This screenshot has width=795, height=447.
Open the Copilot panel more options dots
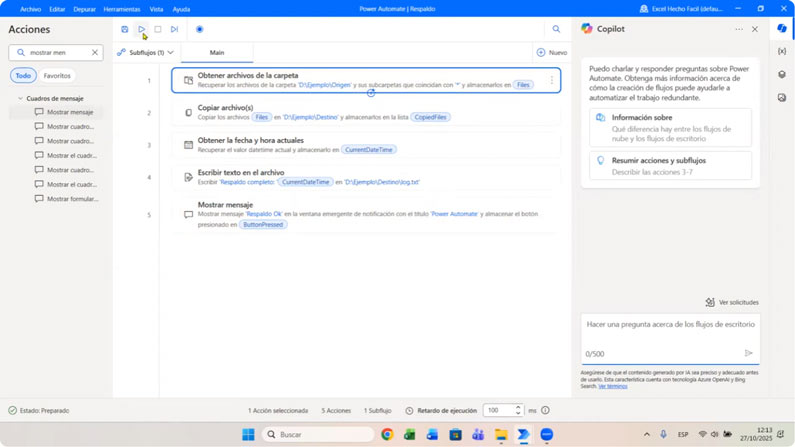click(x=739, y=29)
